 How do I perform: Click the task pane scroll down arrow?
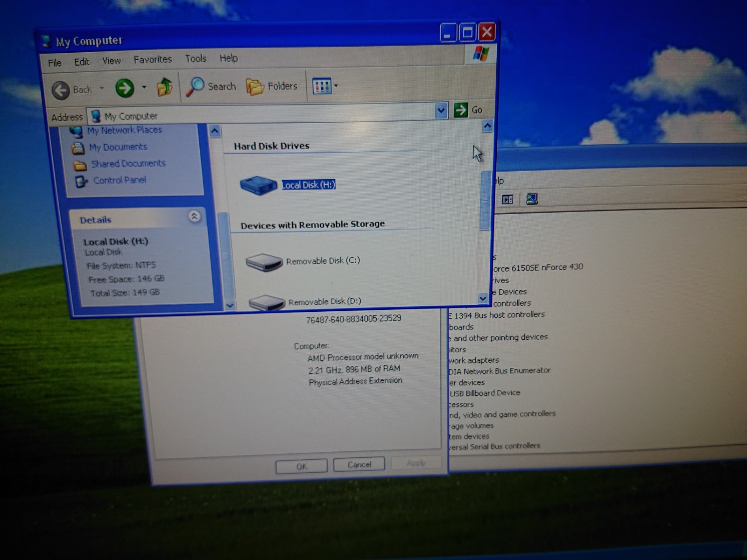click(230, 305)
